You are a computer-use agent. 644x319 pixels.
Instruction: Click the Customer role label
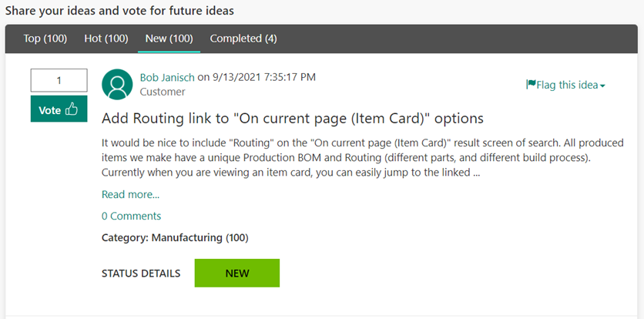click(163, 92)
